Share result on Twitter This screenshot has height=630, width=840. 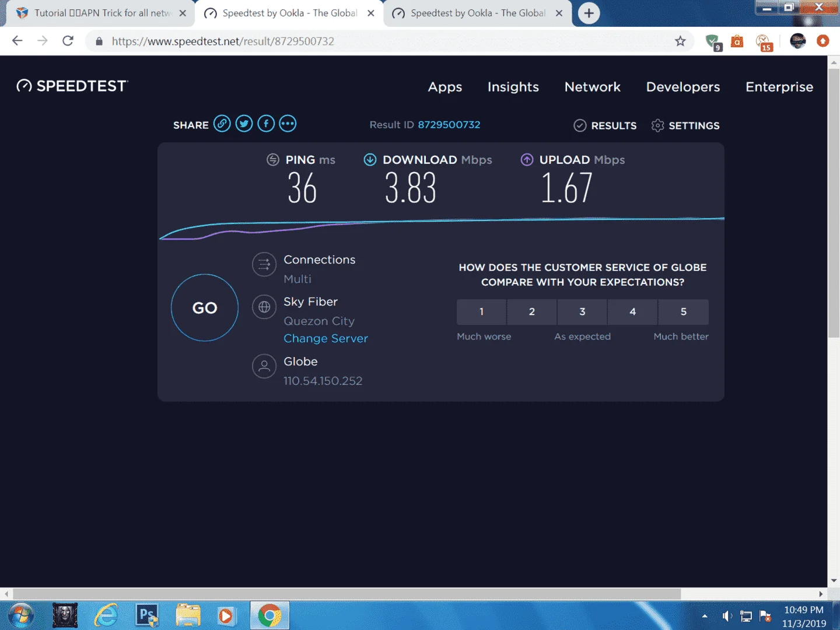244,124
